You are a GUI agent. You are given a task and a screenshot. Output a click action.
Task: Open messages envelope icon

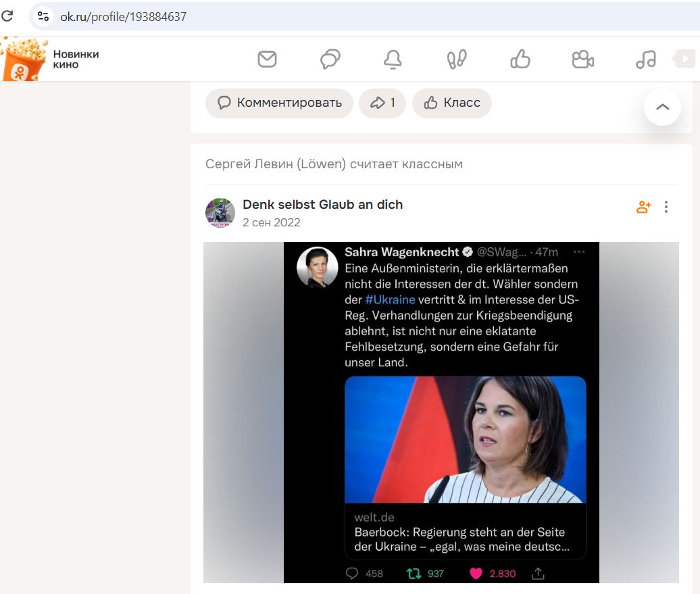[x=267, y=59]
